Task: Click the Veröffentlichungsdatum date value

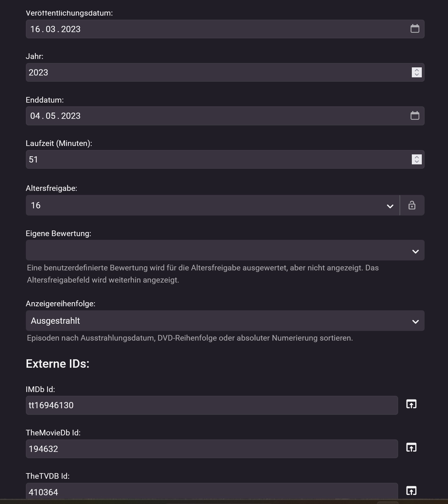Action: click(55, 29)
